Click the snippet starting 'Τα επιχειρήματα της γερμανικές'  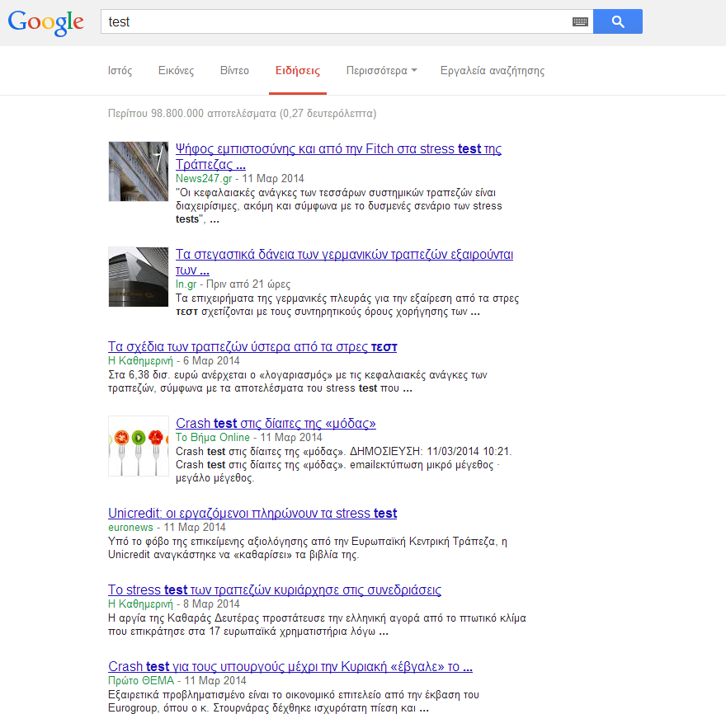(347, 304)
